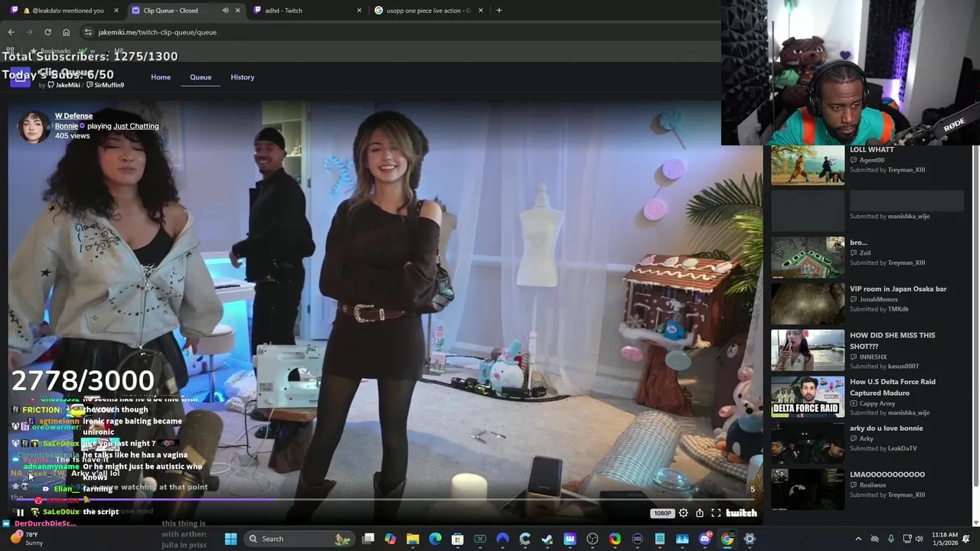Switch to the 'adhd - Twitch' browser tab
This screenshot has height=551, width=980.
(306, 11)
